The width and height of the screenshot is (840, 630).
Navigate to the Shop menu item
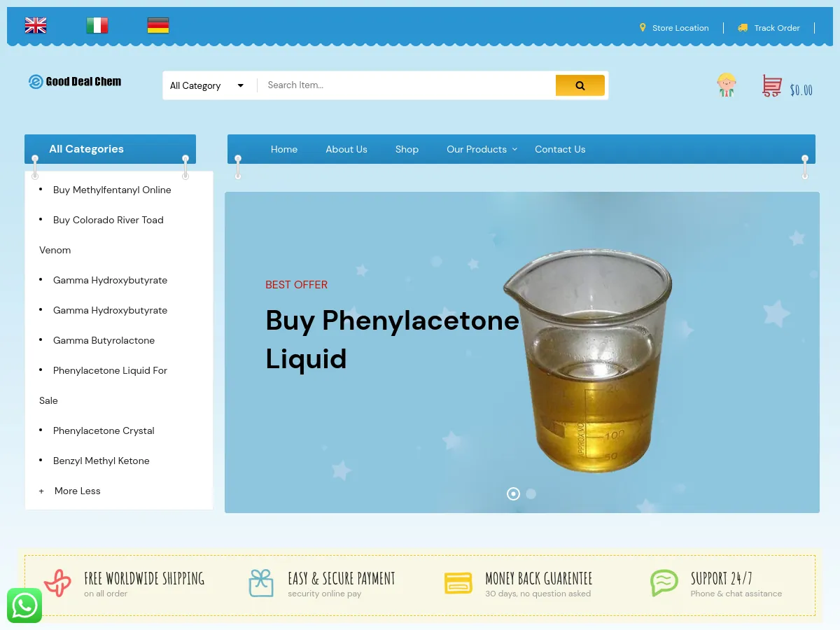point(407,149)
